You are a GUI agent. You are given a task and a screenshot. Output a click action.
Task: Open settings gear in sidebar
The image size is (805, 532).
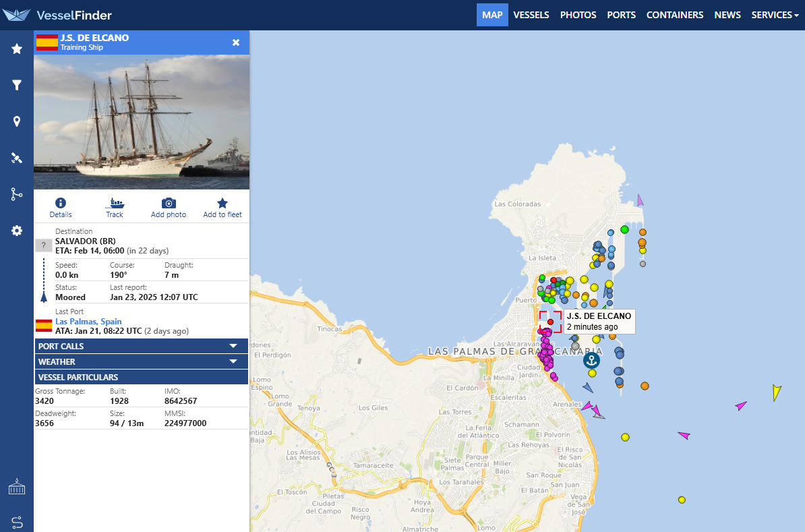click(x=17, y=231)
